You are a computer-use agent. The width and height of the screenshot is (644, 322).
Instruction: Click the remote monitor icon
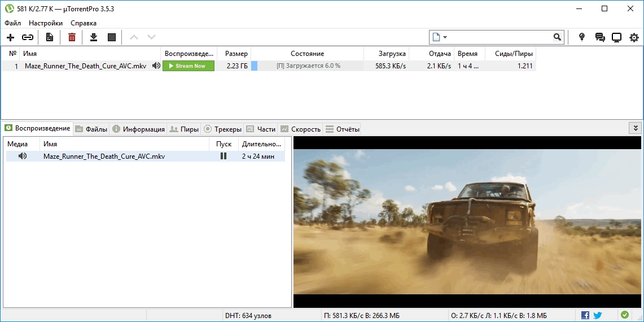616,37
